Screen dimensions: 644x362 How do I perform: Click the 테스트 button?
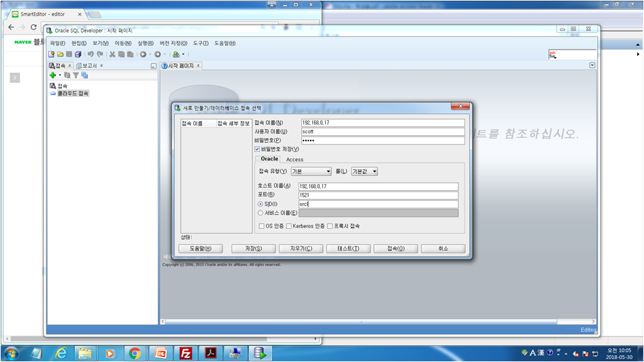[x=348, y=249]
